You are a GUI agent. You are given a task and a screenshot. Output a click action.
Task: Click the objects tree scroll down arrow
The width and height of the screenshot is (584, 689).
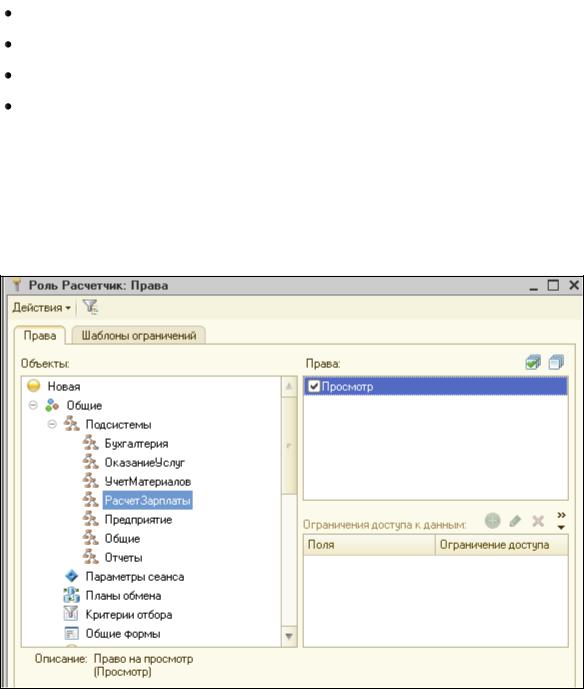click(289, 636)
